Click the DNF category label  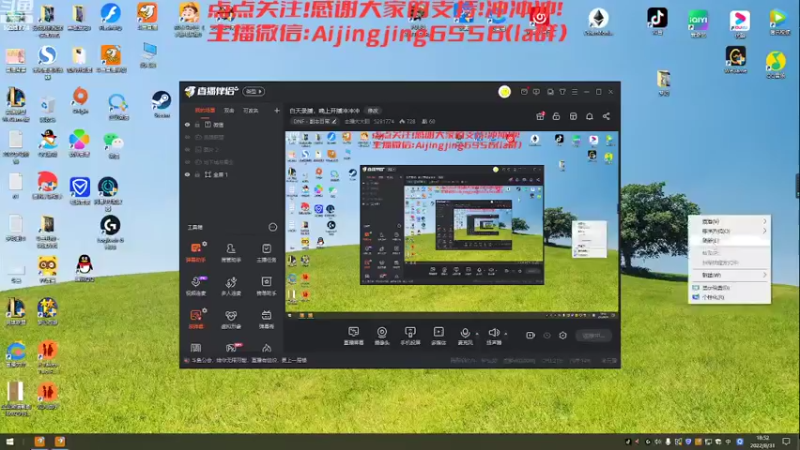coord(312,121)
